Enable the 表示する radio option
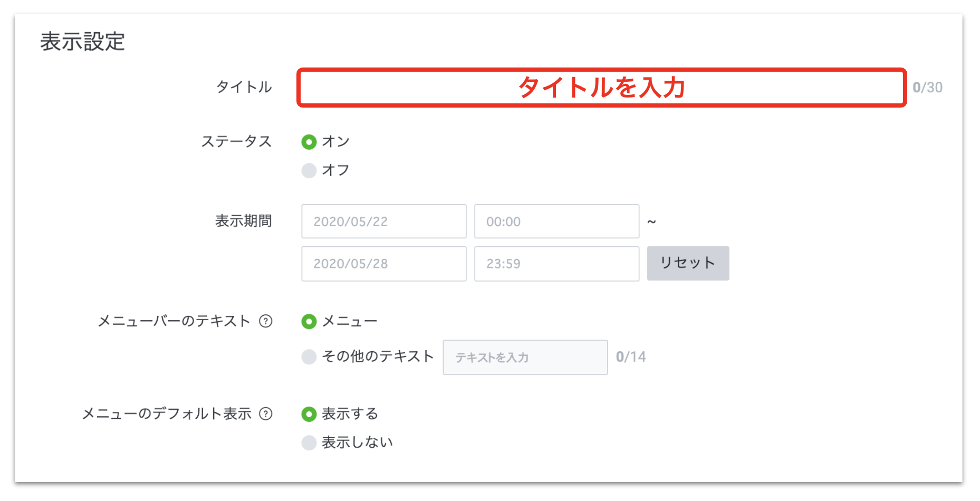The width and height of the screenshot is (980, 501). point(309,414)
